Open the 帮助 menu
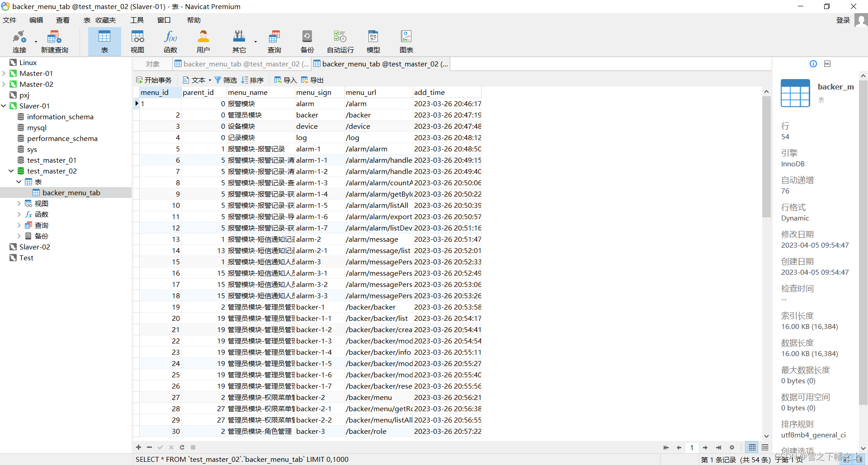The width and height of the screenshot is (868, 465). [193, 20]
